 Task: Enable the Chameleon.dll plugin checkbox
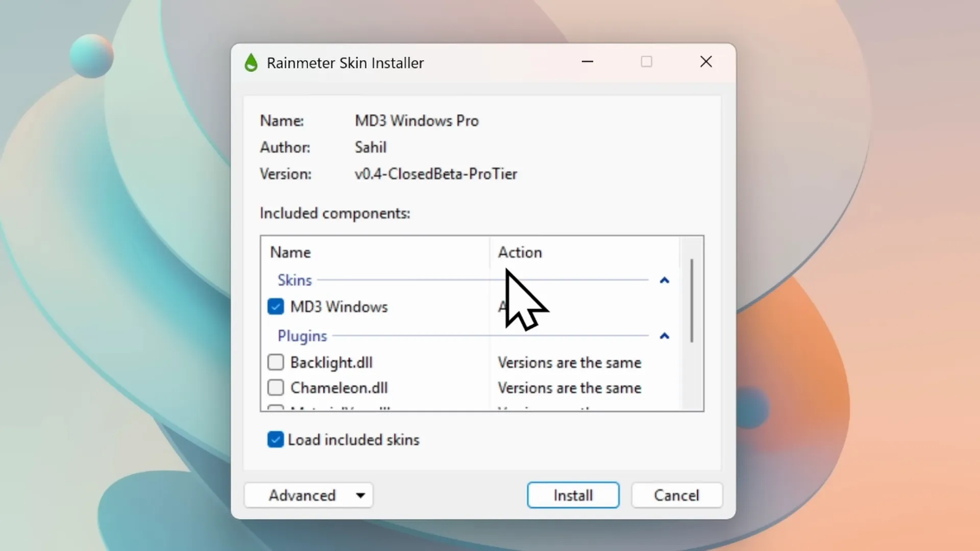pos(276,388)
